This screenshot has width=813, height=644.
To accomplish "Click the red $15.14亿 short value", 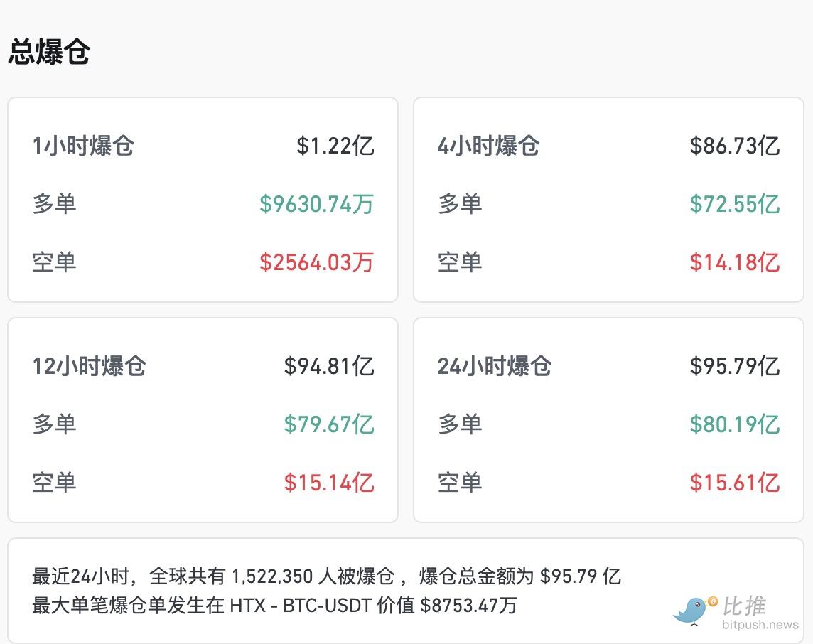I will (x=328, y=483).
